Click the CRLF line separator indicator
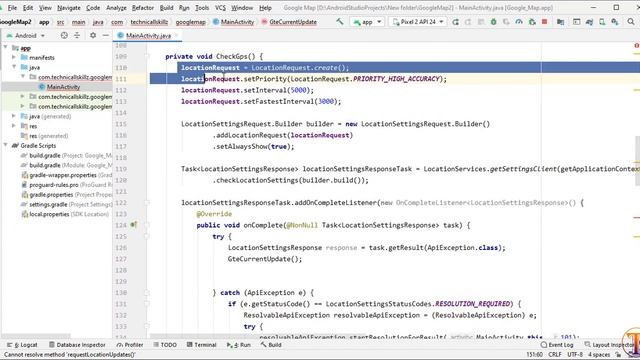 (555, 355)
